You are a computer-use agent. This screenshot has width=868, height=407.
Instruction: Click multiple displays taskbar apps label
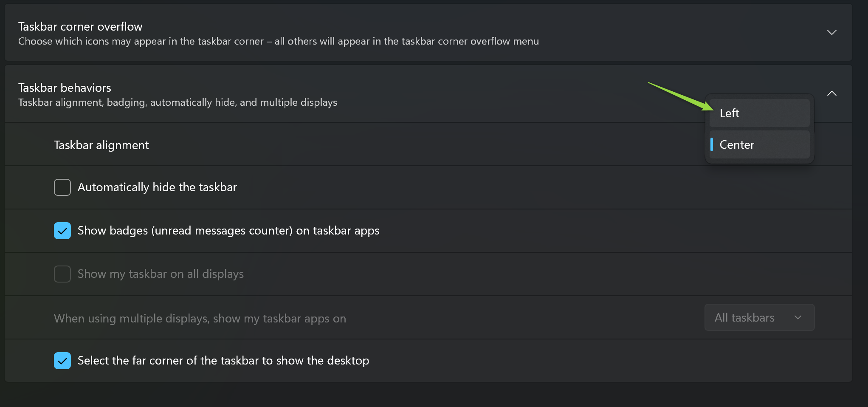coord(200,319)
